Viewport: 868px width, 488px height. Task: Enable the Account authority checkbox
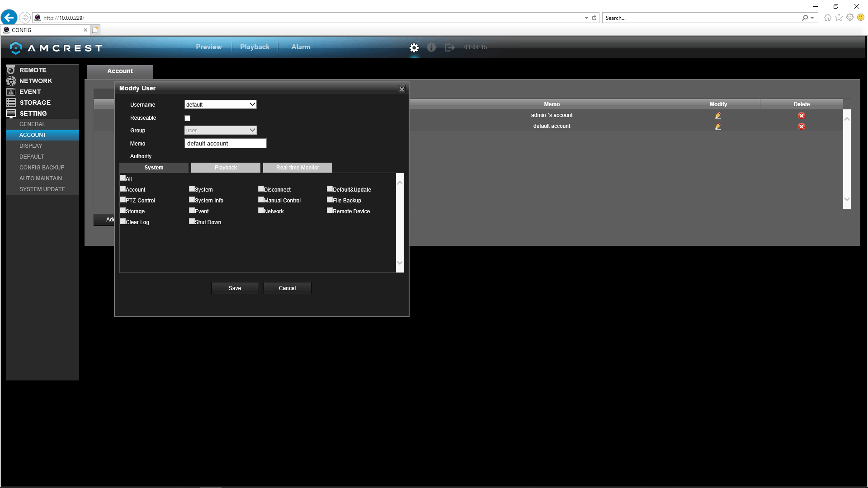pyautogui.click(x=123, y=189)
